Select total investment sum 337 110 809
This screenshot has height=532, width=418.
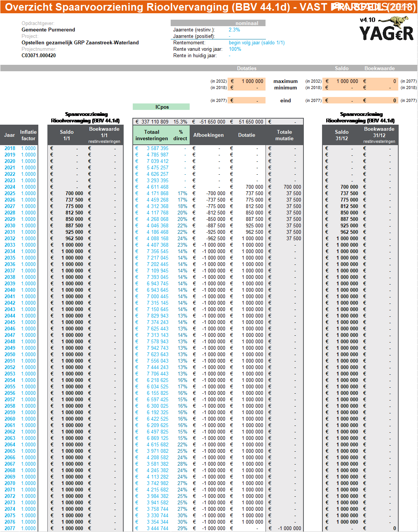point(155,122)
